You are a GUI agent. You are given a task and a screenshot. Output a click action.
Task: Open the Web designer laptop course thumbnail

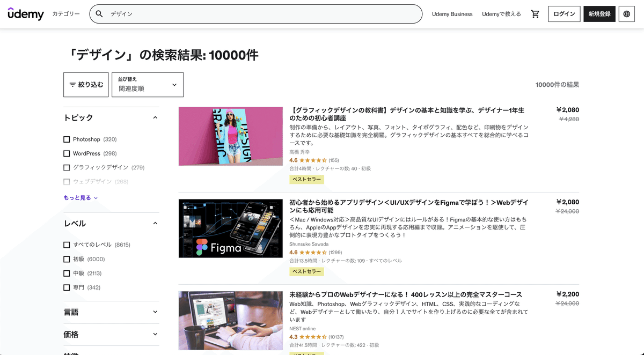click(231, 321)
